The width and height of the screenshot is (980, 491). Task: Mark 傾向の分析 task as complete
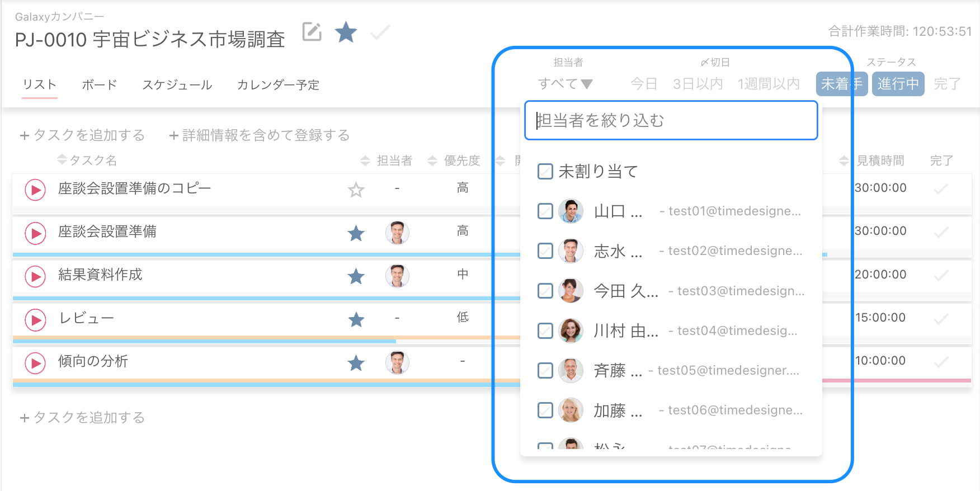(x=941, y=362)
